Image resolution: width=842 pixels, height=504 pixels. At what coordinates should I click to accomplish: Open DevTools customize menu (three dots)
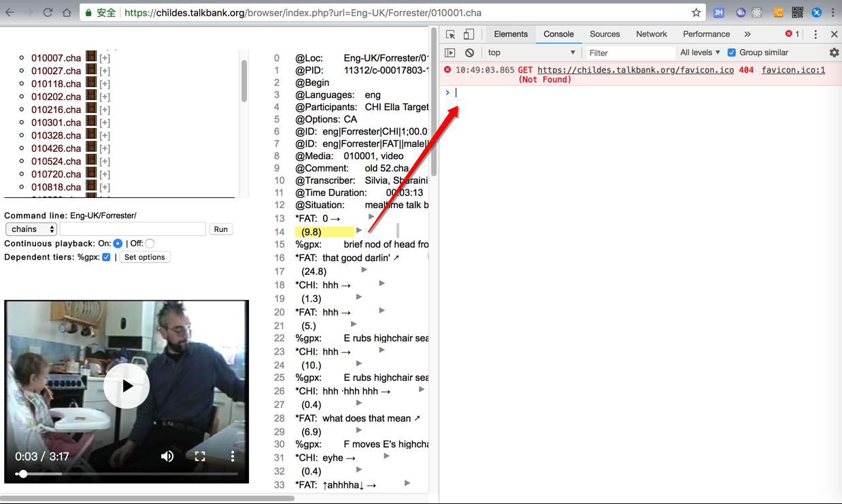coord(815,34)
